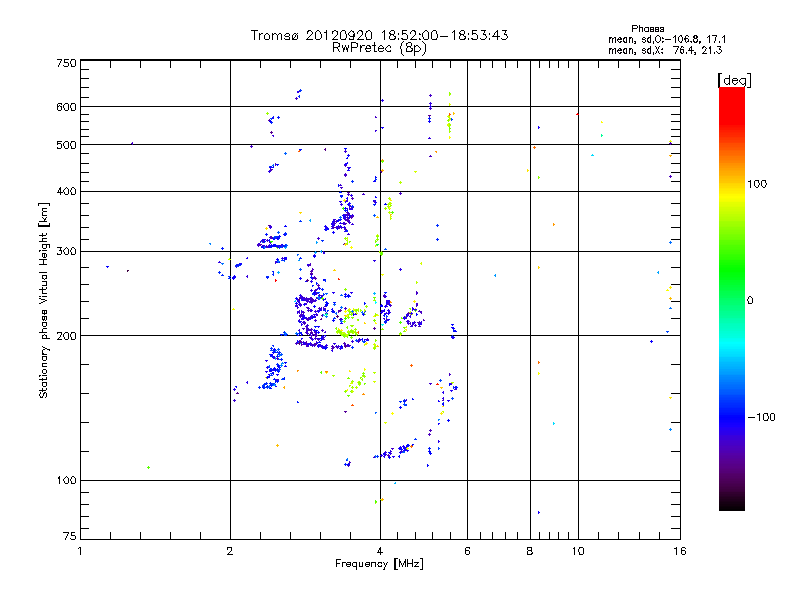800x600 pixels.
Task: Click the x-axis tick label '10'
Action: pyautogui.click(x=578, y=551)
